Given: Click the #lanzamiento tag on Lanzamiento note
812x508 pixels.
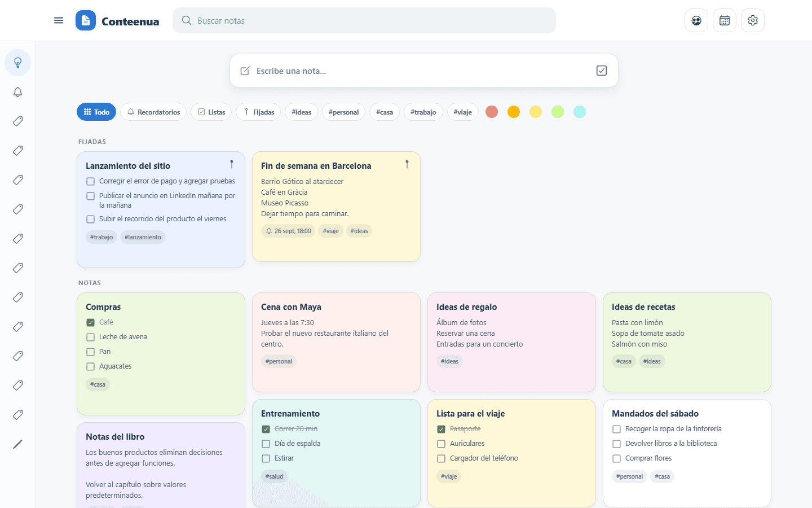Looking at the screenshot, I should [143, 237].
